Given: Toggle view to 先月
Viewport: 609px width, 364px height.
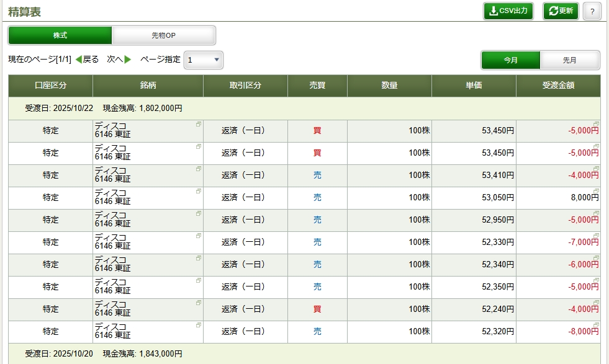Looking at the screenshot, I should (x=569, y=60).
